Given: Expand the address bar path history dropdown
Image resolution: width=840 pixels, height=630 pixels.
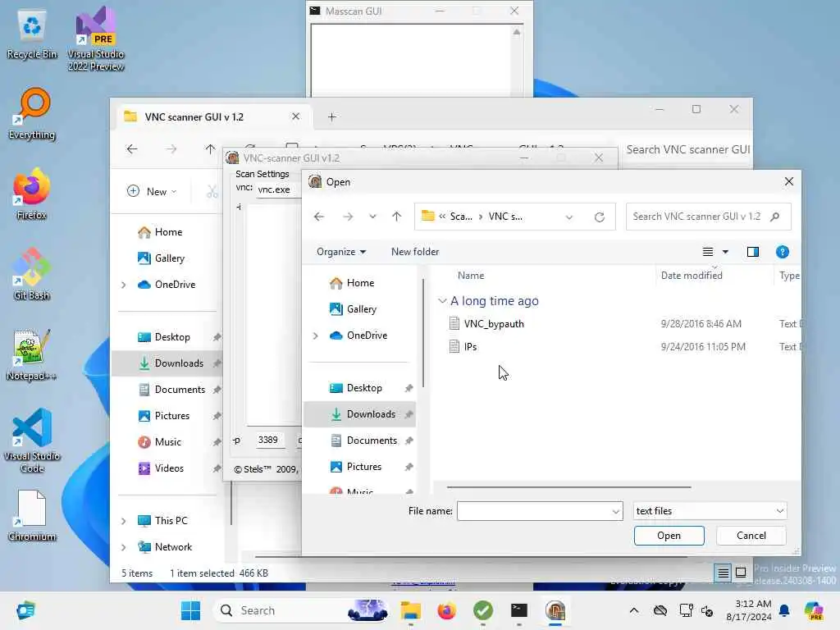Looking at the screenshot, I should (569, 217).
